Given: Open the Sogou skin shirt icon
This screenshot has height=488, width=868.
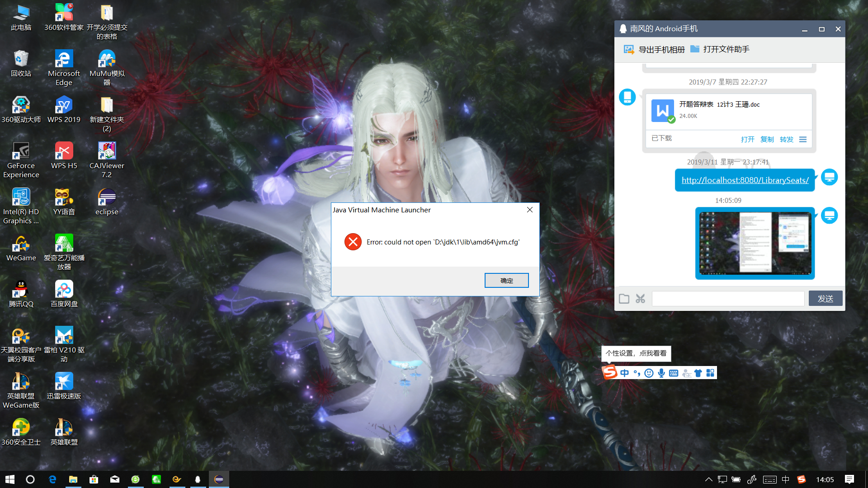Looking at the screenshot, I should (x=698, y=373).
